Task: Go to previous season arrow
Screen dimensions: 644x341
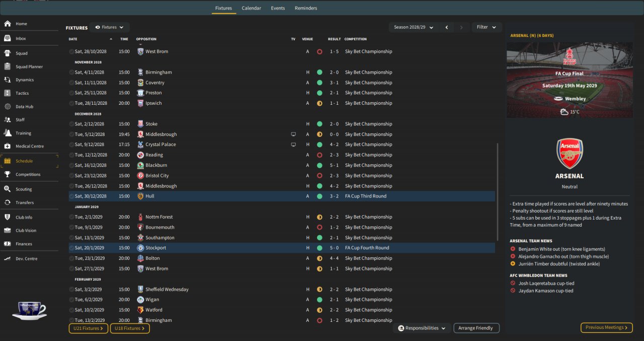Action: pyautogui.click(x=447, y=27)
